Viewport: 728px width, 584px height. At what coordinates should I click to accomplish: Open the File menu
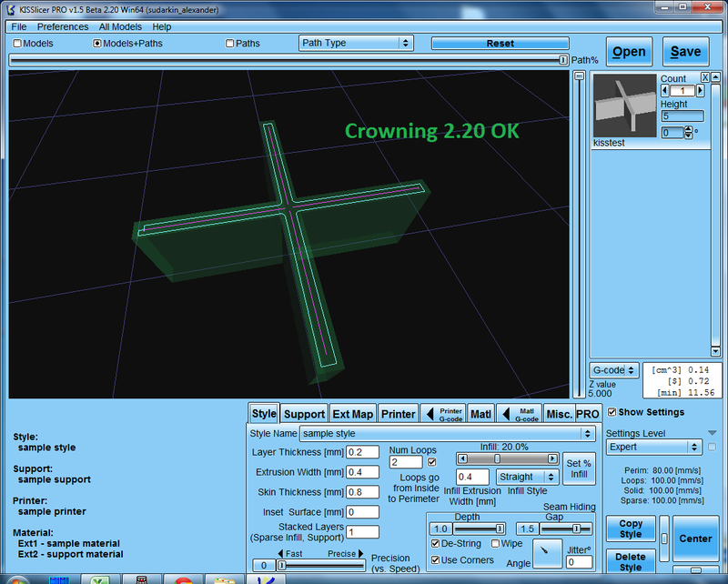[19, 26]
